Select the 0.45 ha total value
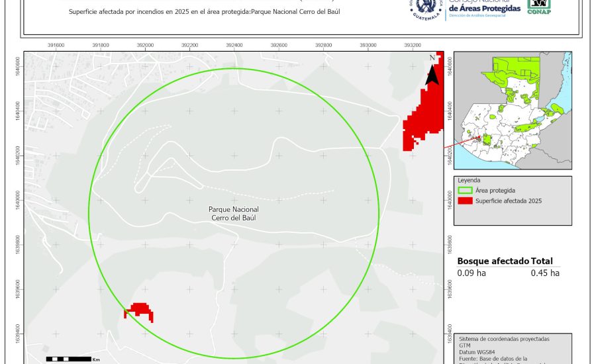 pyautogui.click(x=545, y=273)
